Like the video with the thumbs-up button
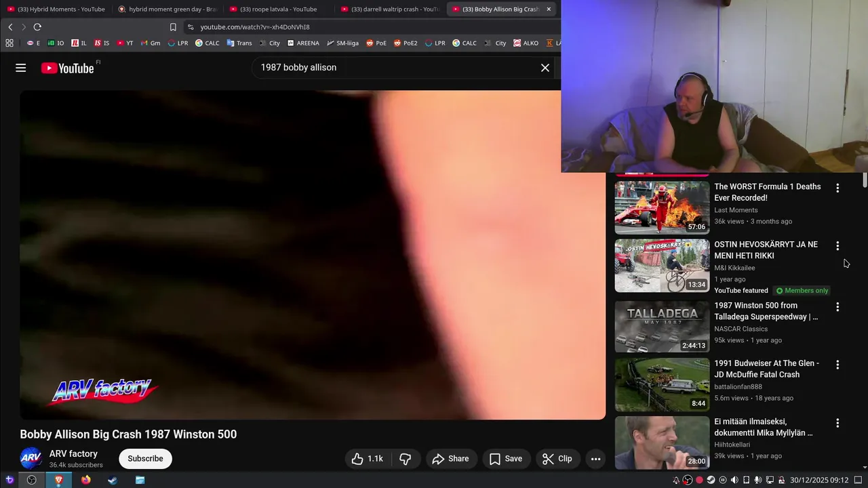 [x=367, y=459]
